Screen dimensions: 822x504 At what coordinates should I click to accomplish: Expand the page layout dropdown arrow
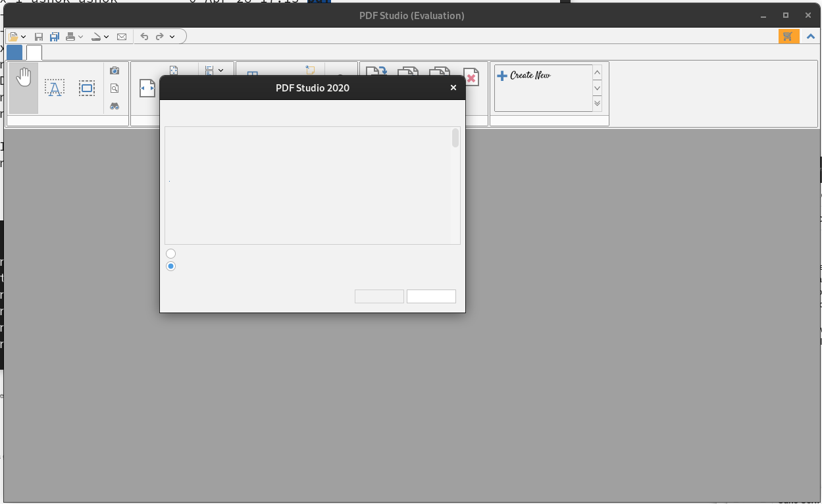[x=220, y=70]
